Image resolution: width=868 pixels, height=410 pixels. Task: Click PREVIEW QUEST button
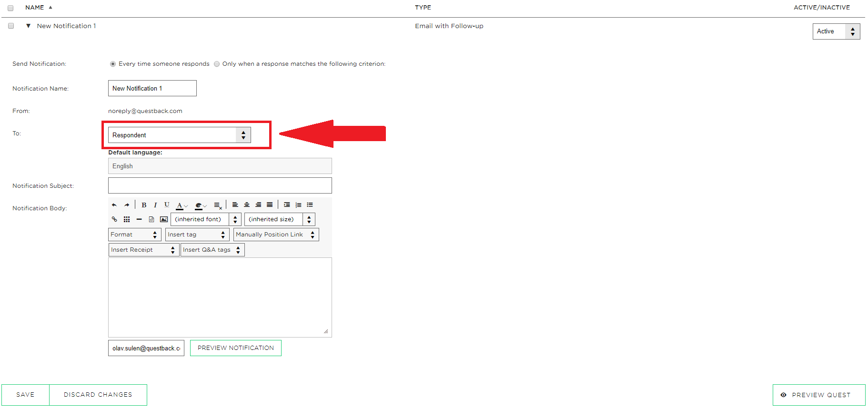coord(819,395)
